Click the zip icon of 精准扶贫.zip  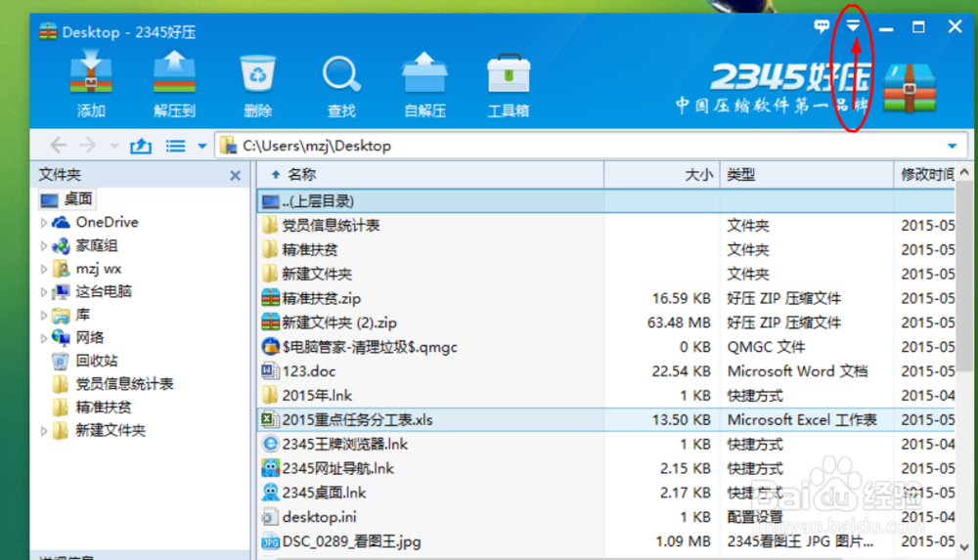(270, 298)
